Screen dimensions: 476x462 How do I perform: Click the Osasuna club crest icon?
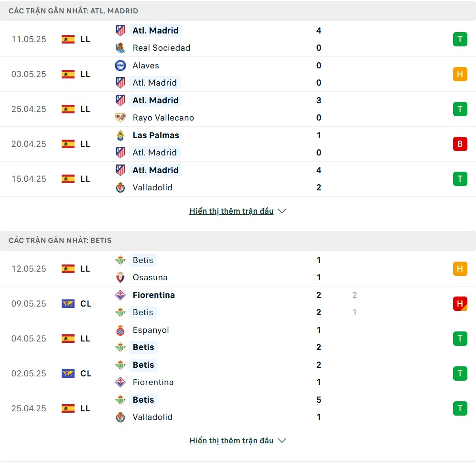click(x=120, y=277)
